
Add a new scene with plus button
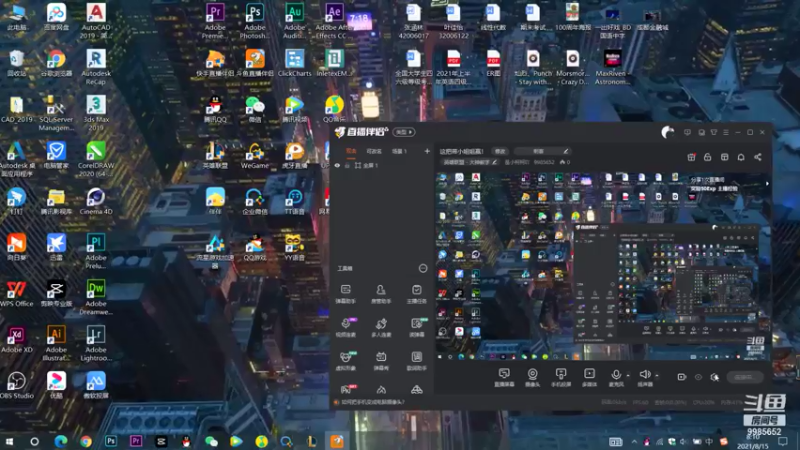[427, 151]
